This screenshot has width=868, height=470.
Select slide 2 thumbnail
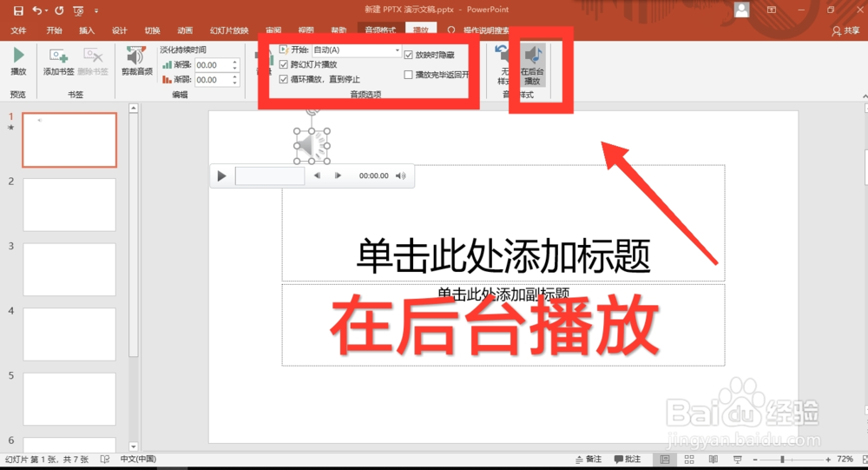click(69, 204)
